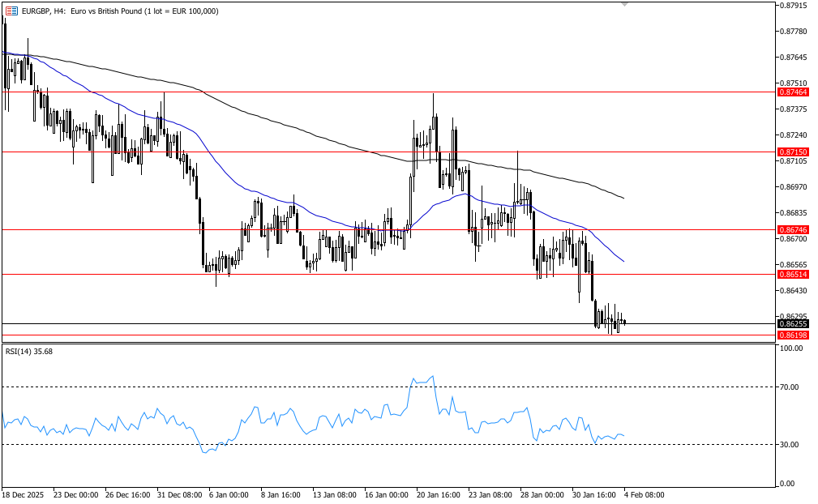
Task: Click the chart shift triangle marker
Action: pos(624,5)
